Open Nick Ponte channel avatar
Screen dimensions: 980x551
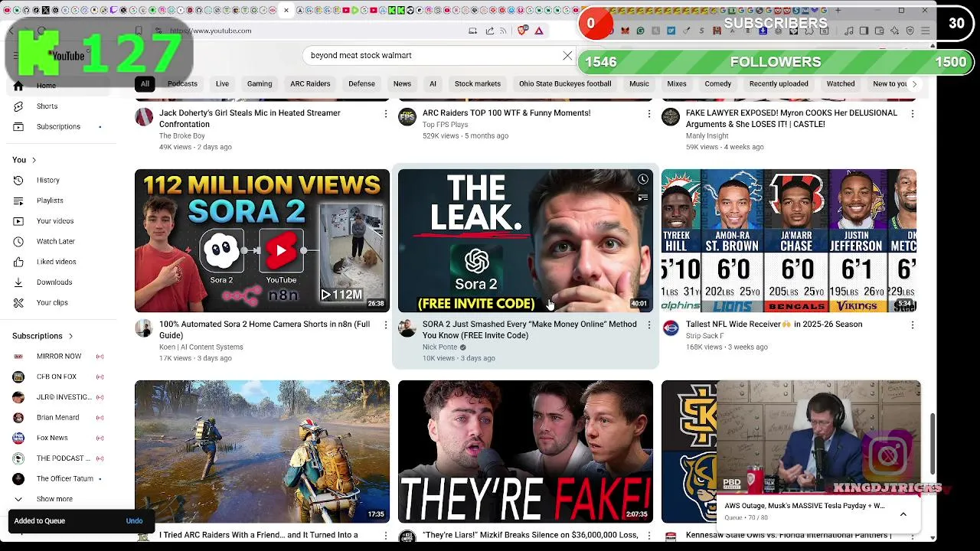pyautogui.click(x=407, y=328)
